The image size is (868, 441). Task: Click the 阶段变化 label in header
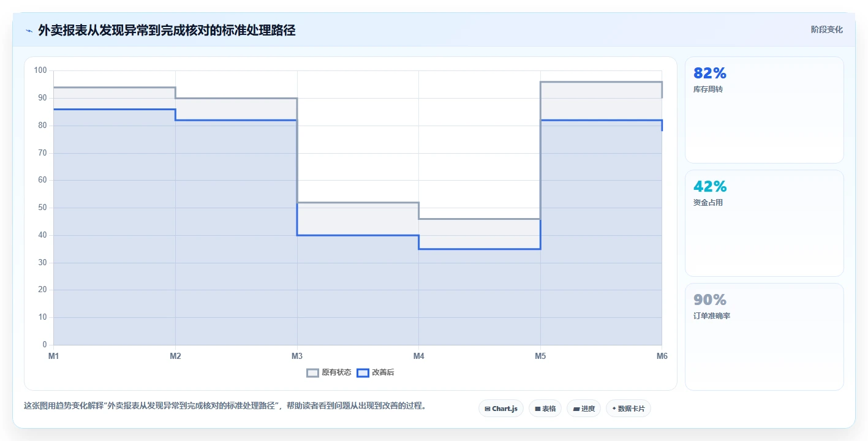tap(826, 29)
